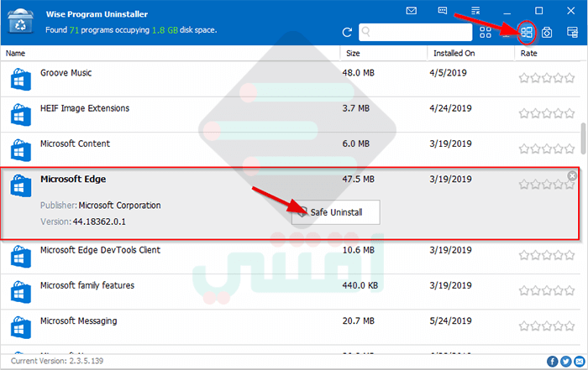Click the vertical scrollbar thumb
The width and height of the screenshot is (588, 370).
pos(583,138)
